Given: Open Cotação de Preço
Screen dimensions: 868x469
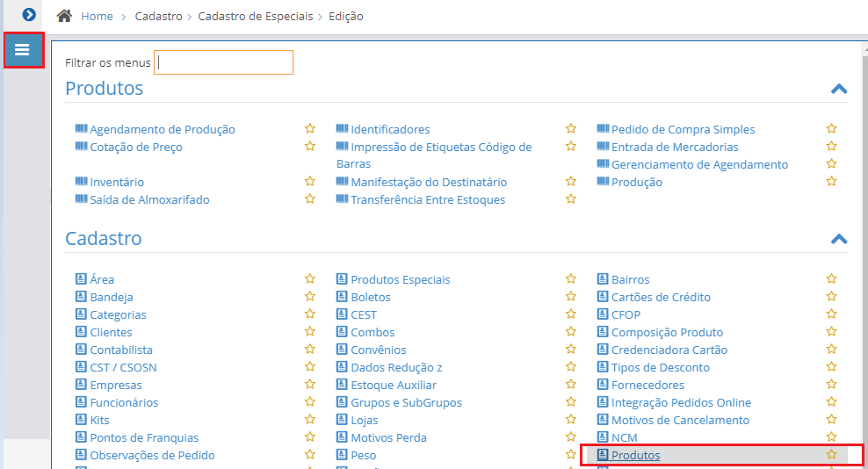Looking at the screenshot, I should [x=136, y=148].
